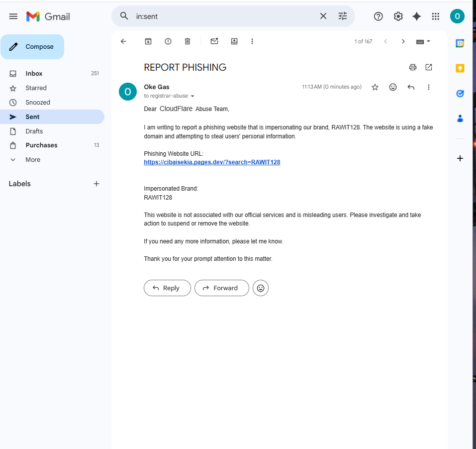Open Google Tasks side panel
Screen dimensions: 476x449
tap(460, 93)
